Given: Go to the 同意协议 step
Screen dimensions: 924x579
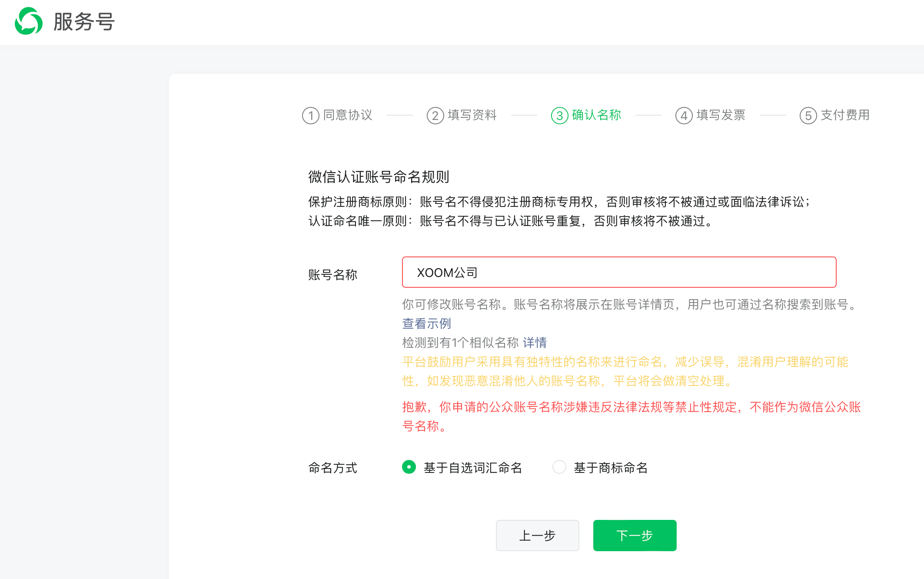Looking at the screenshot, I should pyautogui.click(x=348, y=115).
